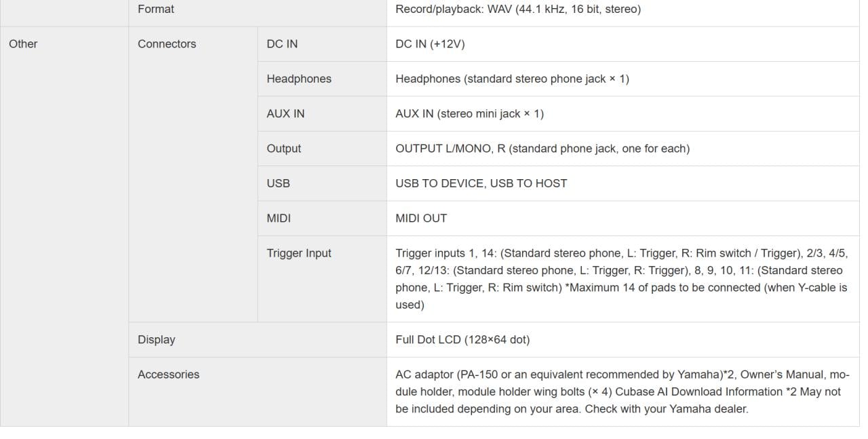Click the "Headphones" row label
868x439 pixels.
pos(299,79)
